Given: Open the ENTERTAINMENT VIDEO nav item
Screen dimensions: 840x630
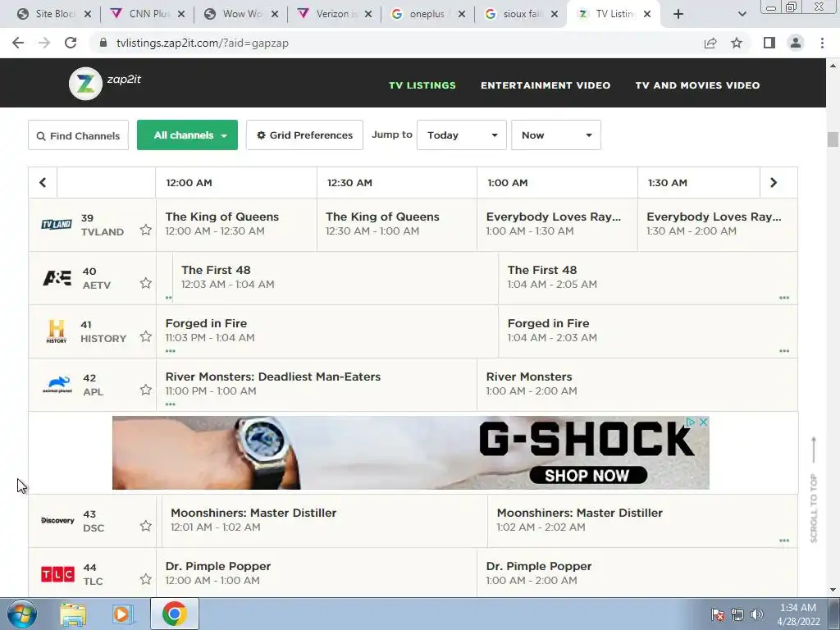Looking at the screenshot, I should (x=546, y=85).
